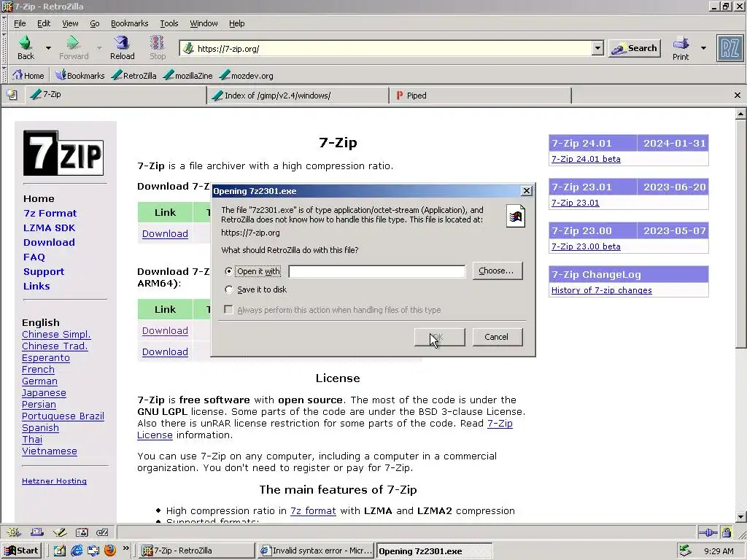Screen dimensions: 747x560
Task: Expand the quick launch overflow chevron
Action: pos(125,548)
